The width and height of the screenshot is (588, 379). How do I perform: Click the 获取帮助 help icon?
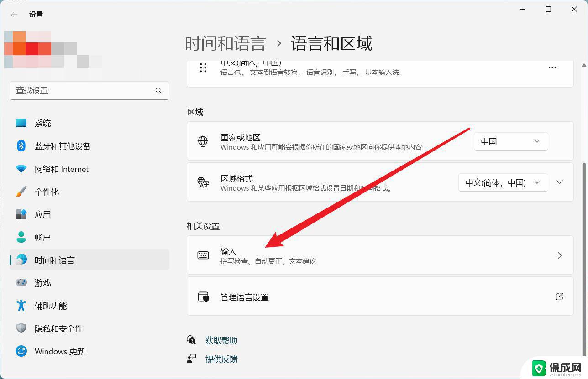191,340
